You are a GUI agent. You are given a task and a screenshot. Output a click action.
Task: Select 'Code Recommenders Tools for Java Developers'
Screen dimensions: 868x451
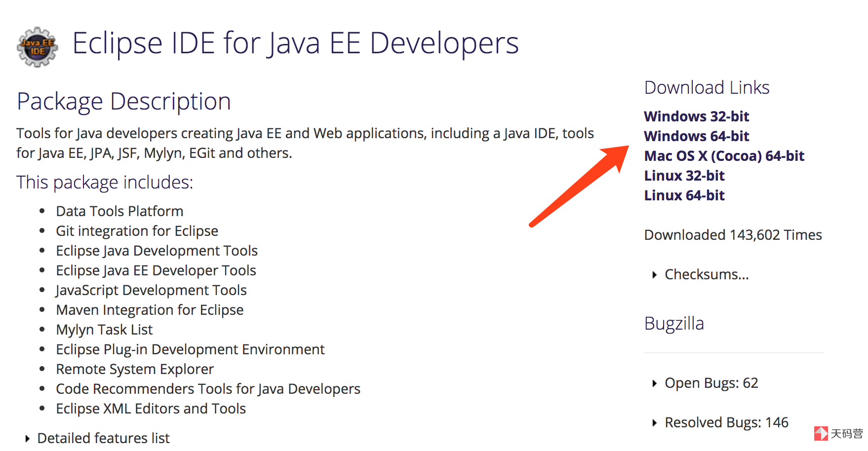point(208,389)
